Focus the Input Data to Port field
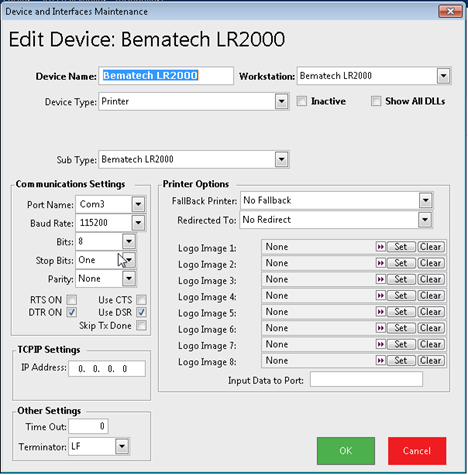 tap(366, 380)
